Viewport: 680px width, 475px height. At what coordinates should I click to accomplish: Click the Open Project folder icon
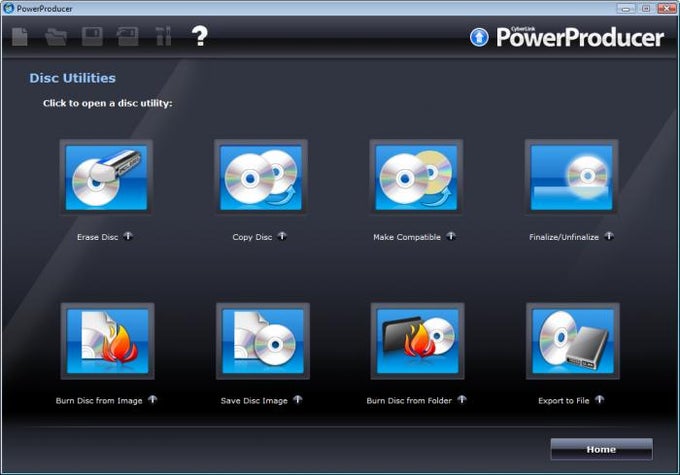click(x=56, y=37)
